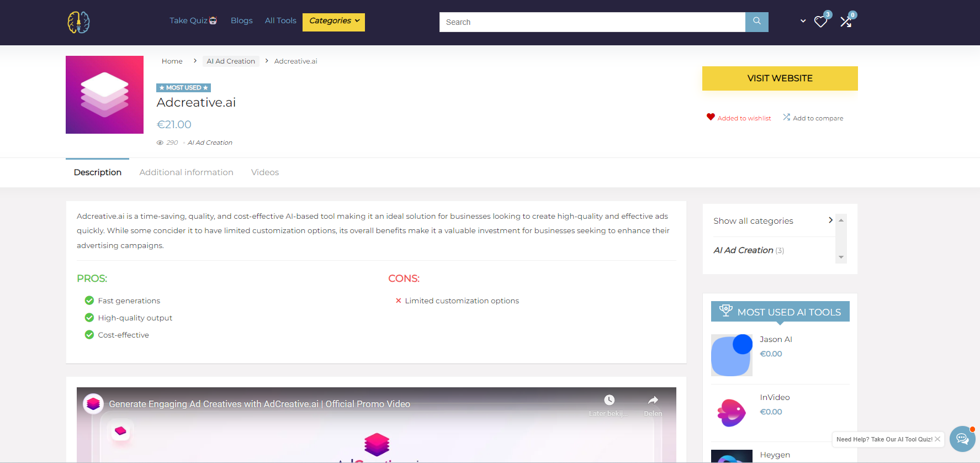
Task: Submit search with the magnifier button
Action: [x=756, y=22]
